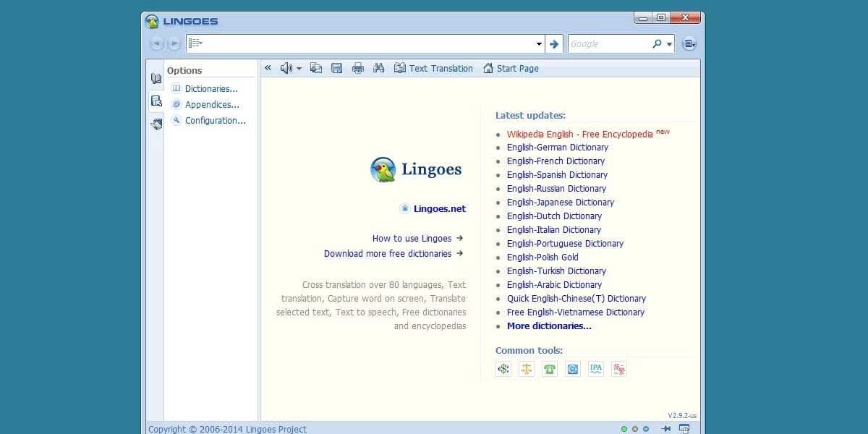The width and height of the screenshot is (868, 434).
Task: Click the Lingoes.net link
Action: [x=440, y=208]
